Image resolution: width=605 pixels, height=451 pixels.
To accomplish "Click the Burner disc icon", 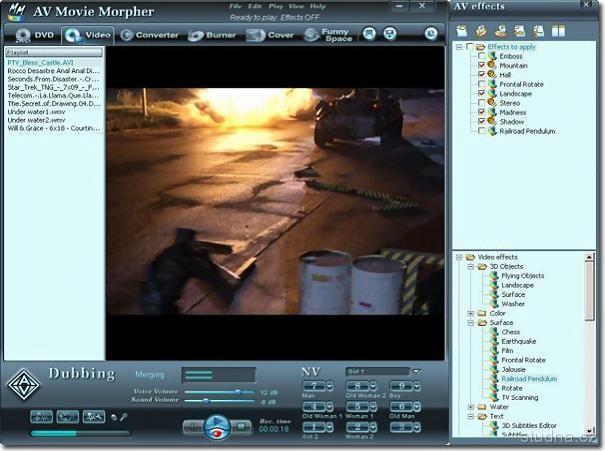I will coord(196,35).
